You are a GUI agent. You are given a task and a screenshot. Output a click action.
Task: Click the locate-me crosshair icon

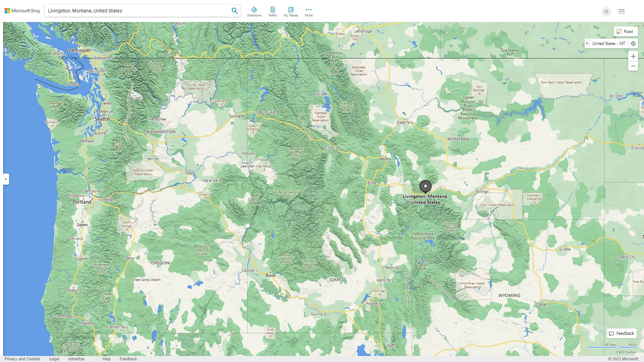coord(633,43)
